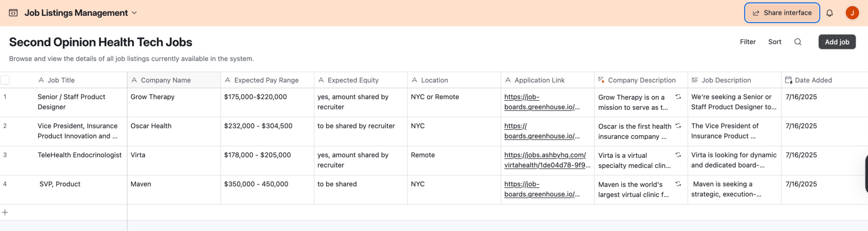The width and height of the screenshot is (868, 231).
Task: Open the Filter options
Action: click(748, 42)
